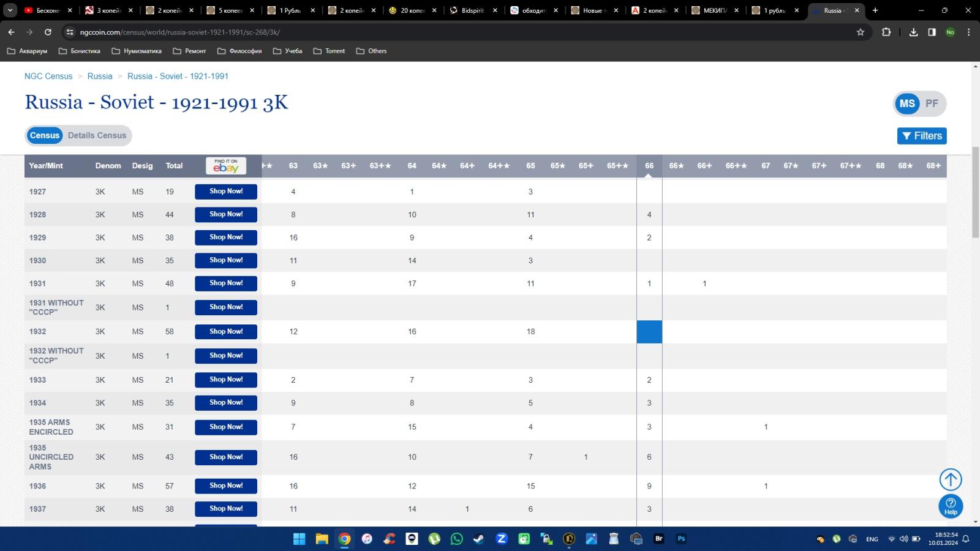Open WhatsApp from the taskbar
The image size is (980, 551).
pos(456,539)
